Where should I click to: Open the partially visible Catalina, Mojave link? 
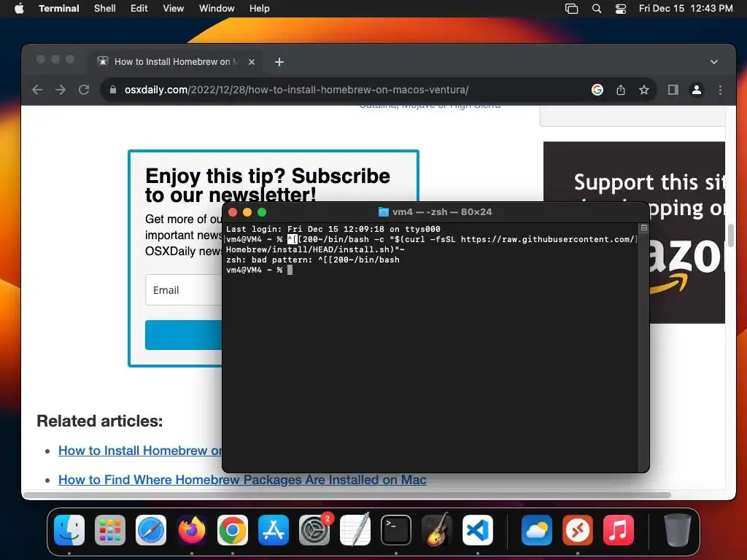tap(430, 106)
